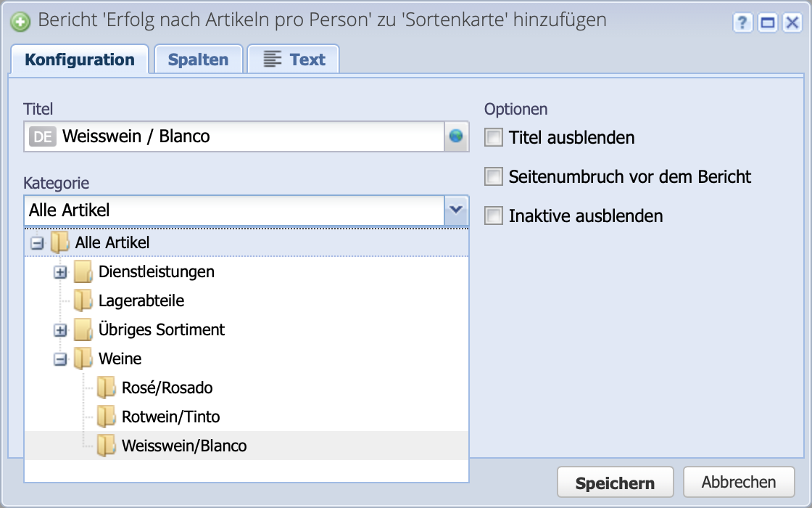Screen dimensions: 812x508
Task: Enable the Titel ausblenden checkbox
Action: coord(494,137)
